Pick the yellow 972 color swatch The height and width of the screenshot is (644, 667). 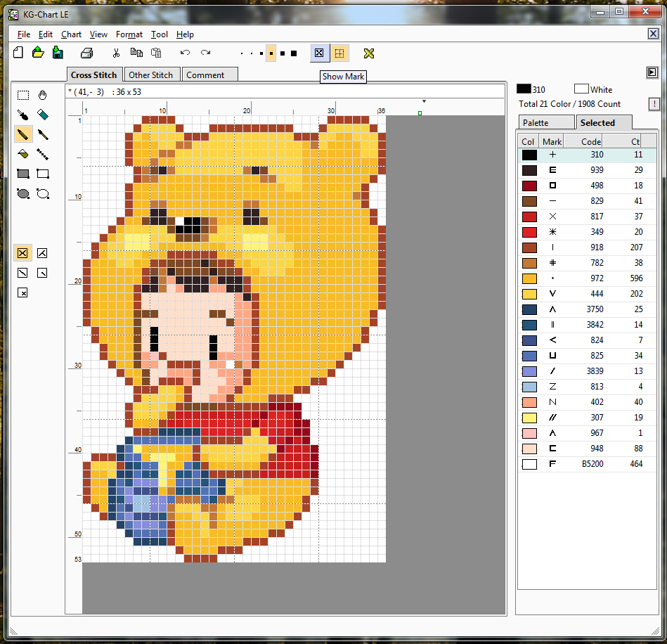(529, 279)
